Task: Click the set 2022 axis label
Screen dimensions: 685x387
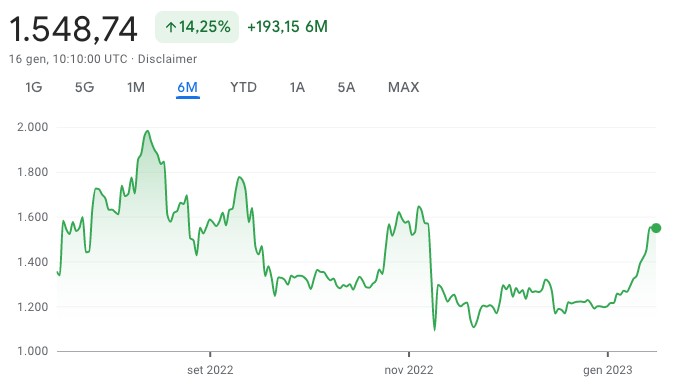Action: pos(210,370)
